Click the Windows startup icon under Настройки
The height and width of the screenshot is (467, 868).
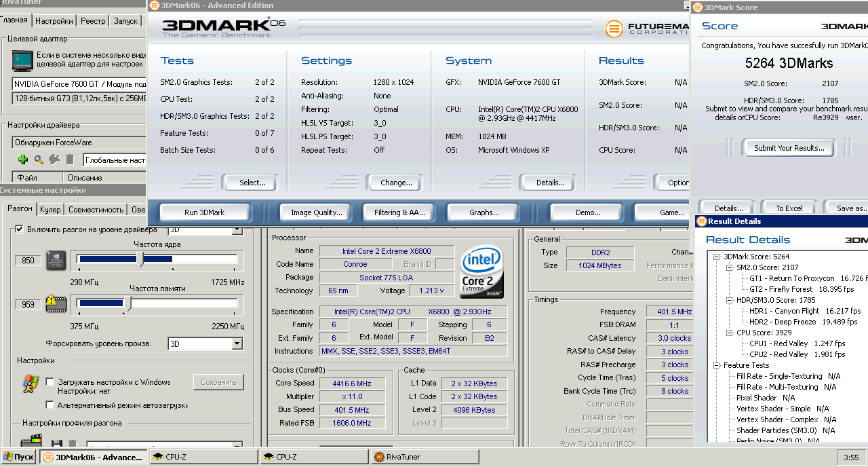pyautogui.click(x=30, y=384)
